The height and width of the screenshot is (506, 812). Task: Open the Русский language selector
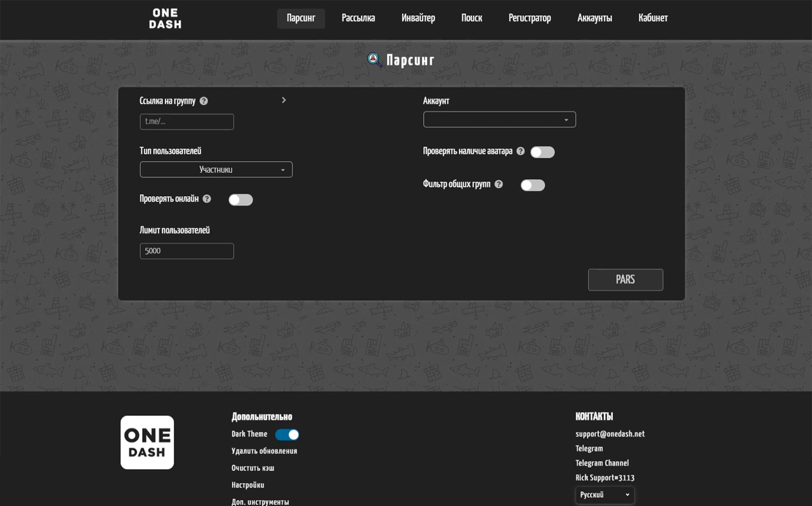pos(605,495)
